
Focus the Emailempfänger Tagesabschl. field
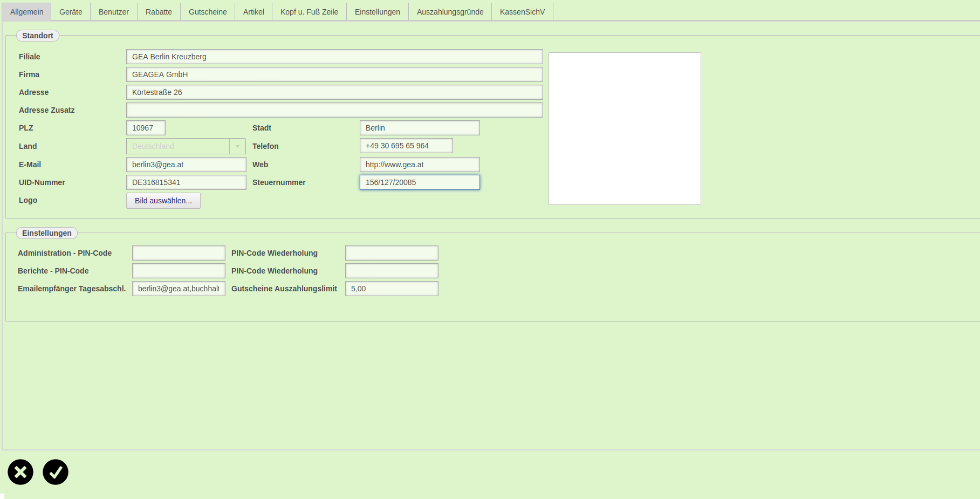pyautogui.click(x=179, y=289)
